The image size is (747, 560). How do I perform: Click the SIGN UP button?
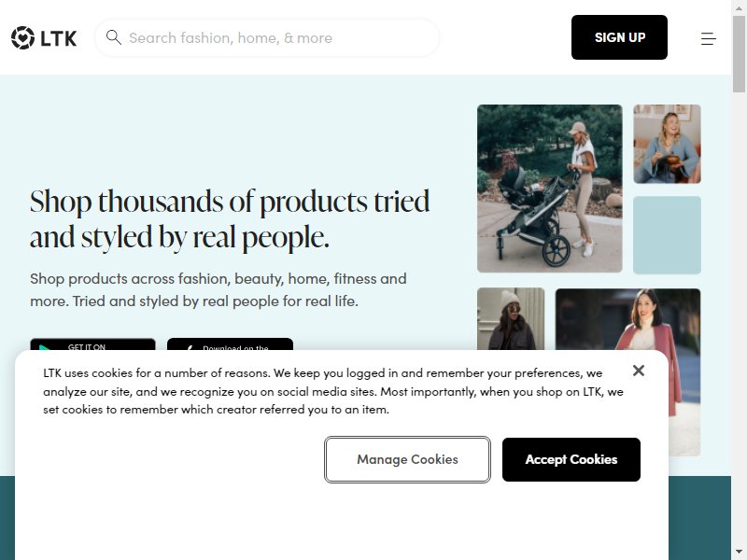pyautogui.click(x=619, y=37)
